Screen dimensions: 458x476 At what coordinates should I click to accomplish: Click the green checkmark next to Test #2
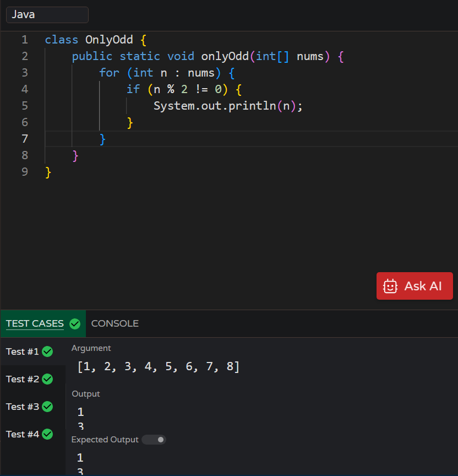point(47,379)
